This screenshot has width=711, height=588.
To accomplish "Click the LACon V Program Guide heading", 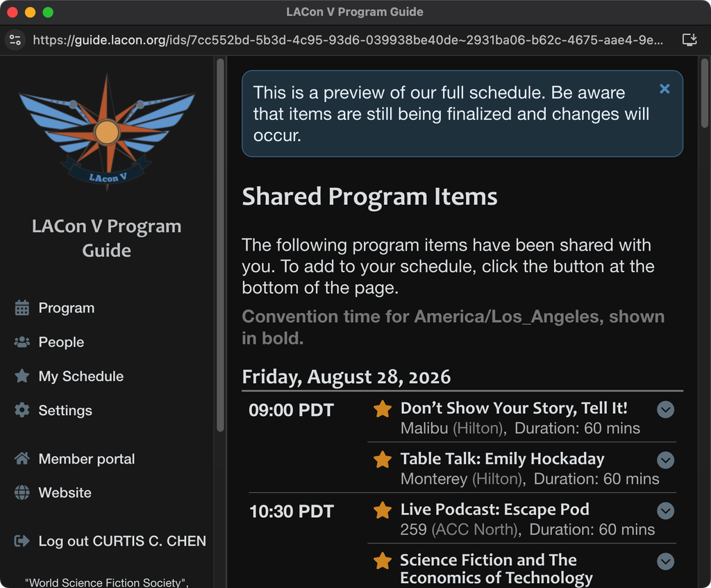I will (106, 238).
